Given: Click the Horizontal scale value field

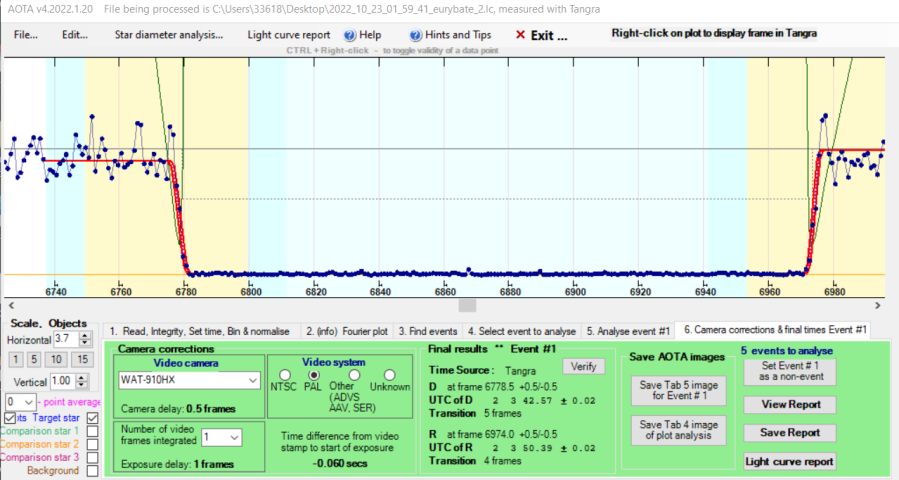Looking at the screenshot, I should 66,340.
